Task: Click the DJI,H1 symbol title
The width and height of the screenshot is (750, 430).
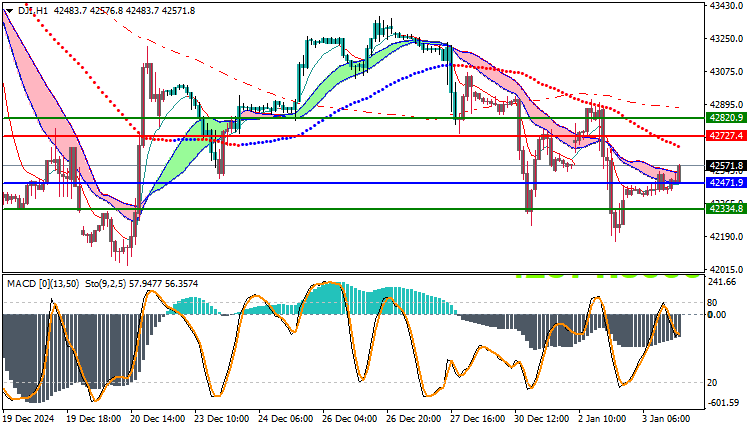Action: pyautogui.click(x=33, y=11)
